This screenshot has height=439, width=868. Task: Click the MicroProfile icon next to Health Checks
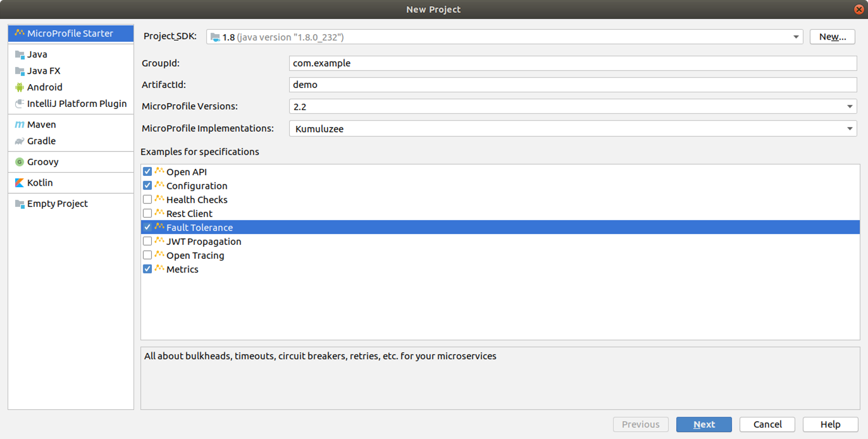(x=159, y=199)
